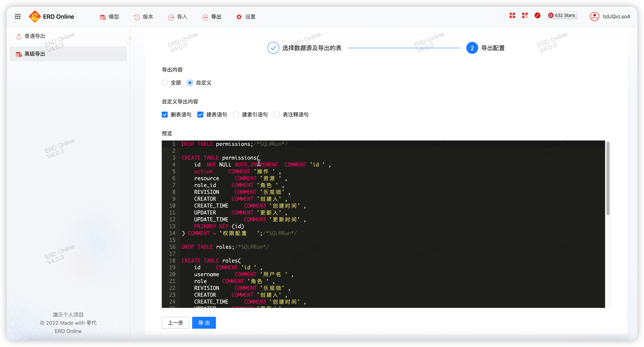644x347 pixels.
Task: Click the blue 导出 button
Action: tap(204, 323)
